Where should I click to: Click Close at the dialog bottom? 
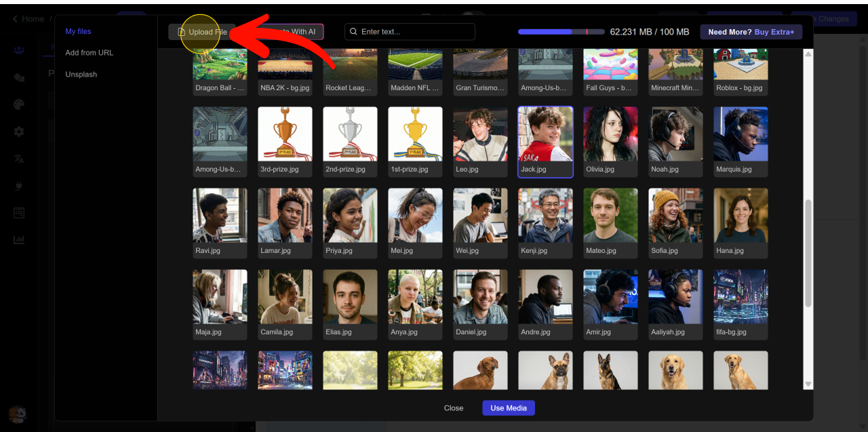point(454,408)
